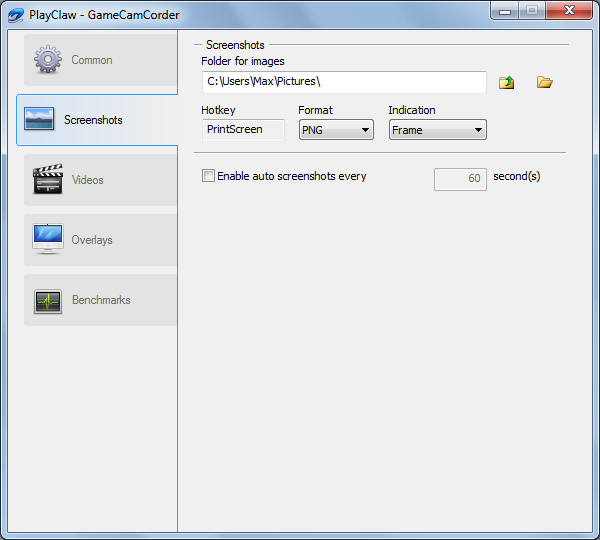Image resolution: width=600 pixels, height=540 pixels.
Task: Click the 60 seconds interval field
Action: pyautogui.click(x=460, y=179)
